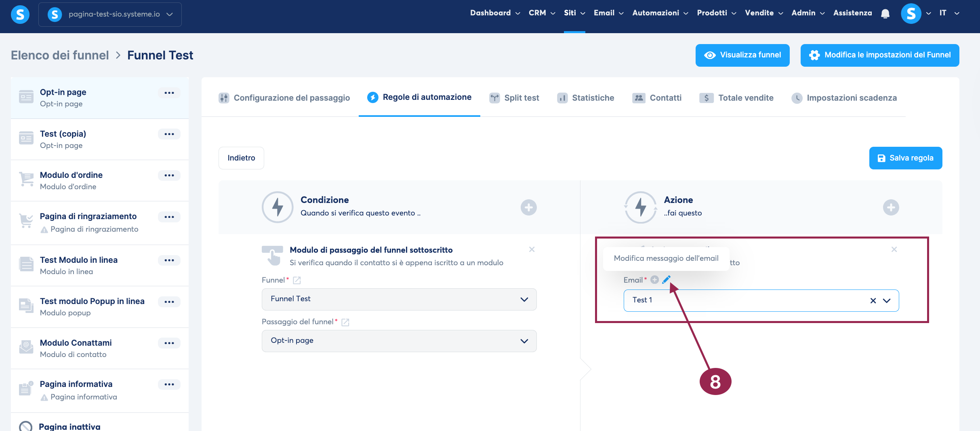The image size is (980, 431).
Task: Clear the Test 1 email selection
Action: click(873, 300)
